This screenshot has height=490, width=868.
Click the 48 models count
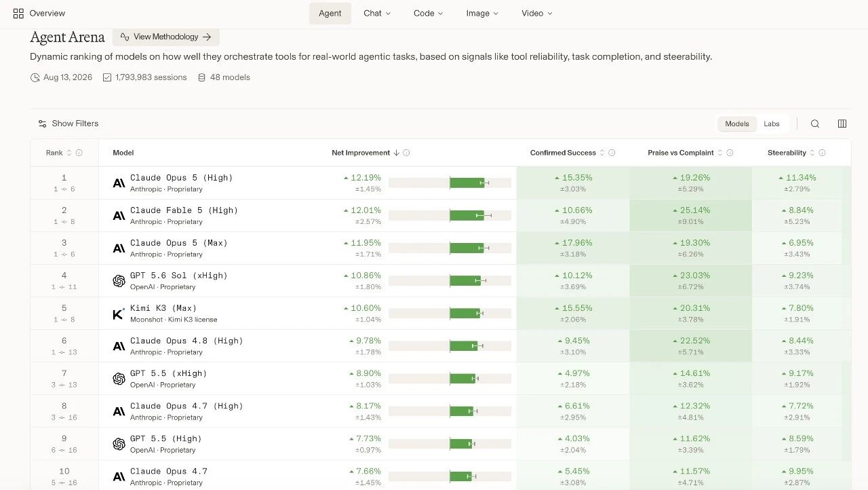[230, 77]
